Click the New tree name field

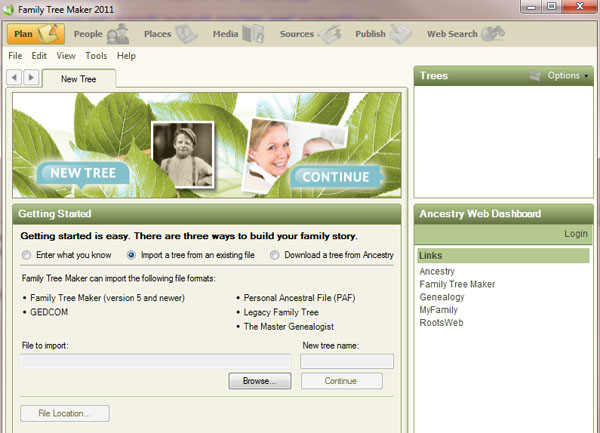tap(347, 361)
